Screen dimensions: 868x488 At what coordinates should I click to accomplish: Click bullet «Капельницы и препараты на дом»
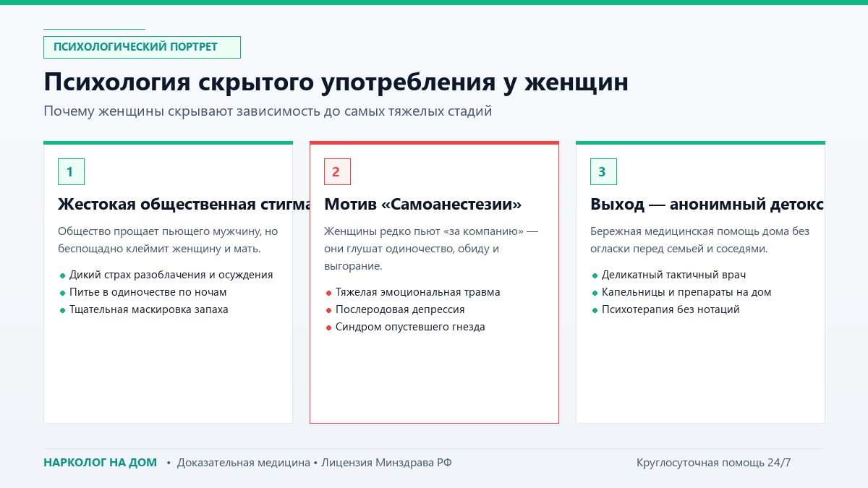click(681, 292)
